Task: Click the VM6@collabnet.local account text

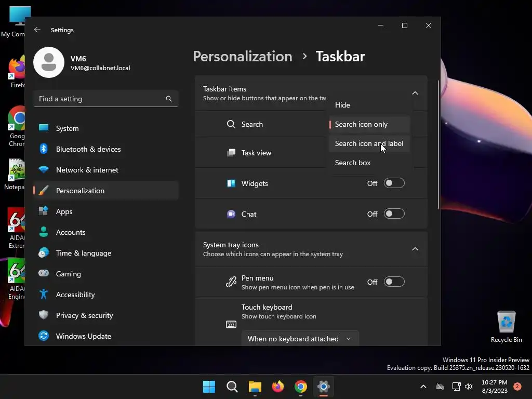Action: click(100, 68)
